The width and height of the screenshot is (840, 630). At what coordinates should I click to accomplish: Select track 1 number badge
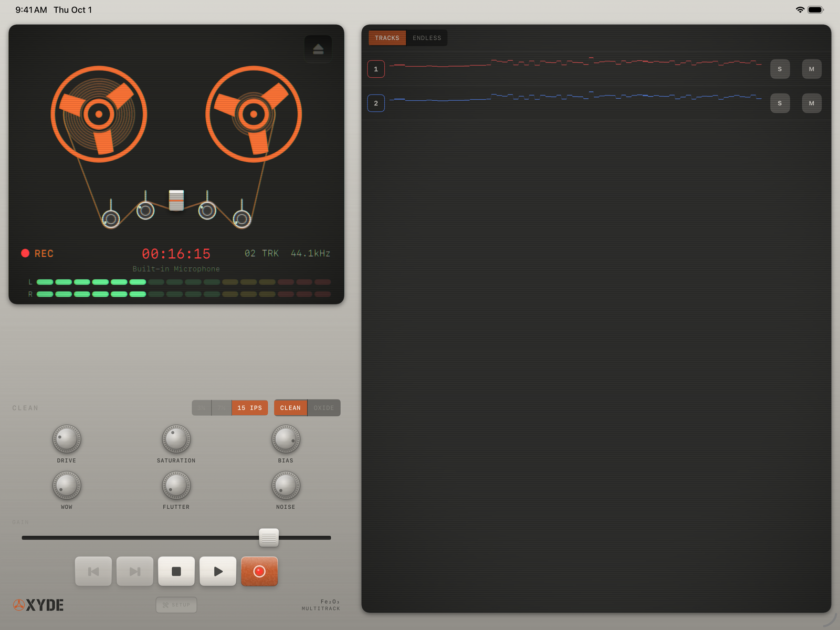click(376, 69)
